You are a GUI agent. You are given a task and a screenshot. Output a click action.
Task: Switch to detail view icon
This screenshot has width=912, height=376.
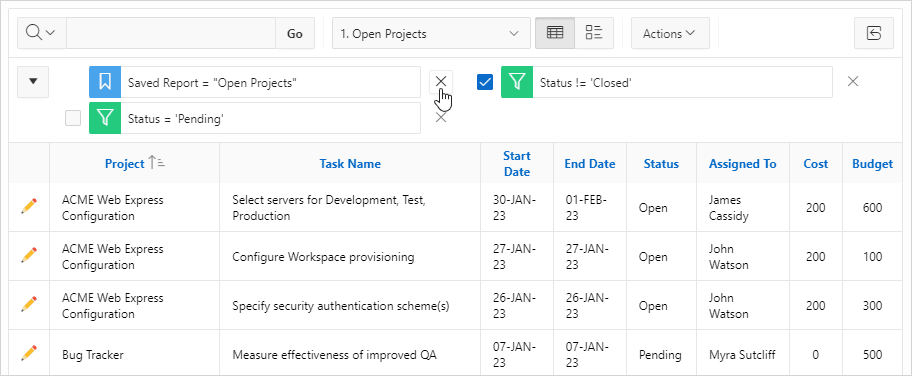(x=594, y=33)
